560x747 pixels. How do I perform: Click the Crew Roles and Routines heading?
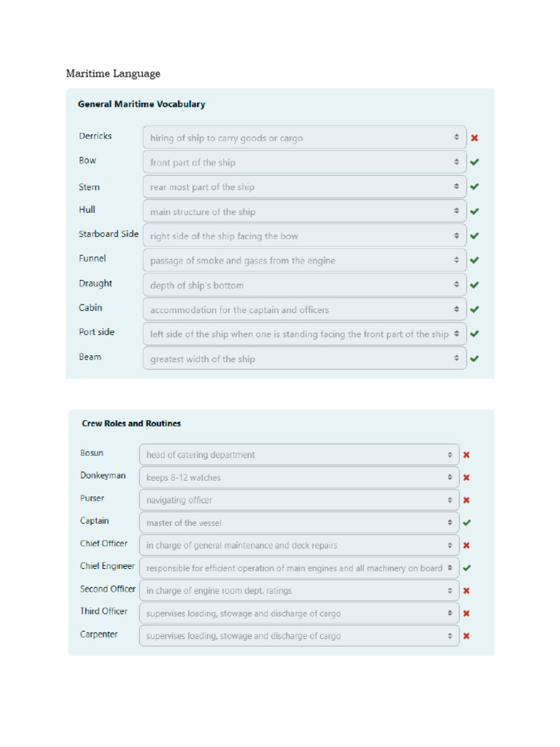(131, 423)
